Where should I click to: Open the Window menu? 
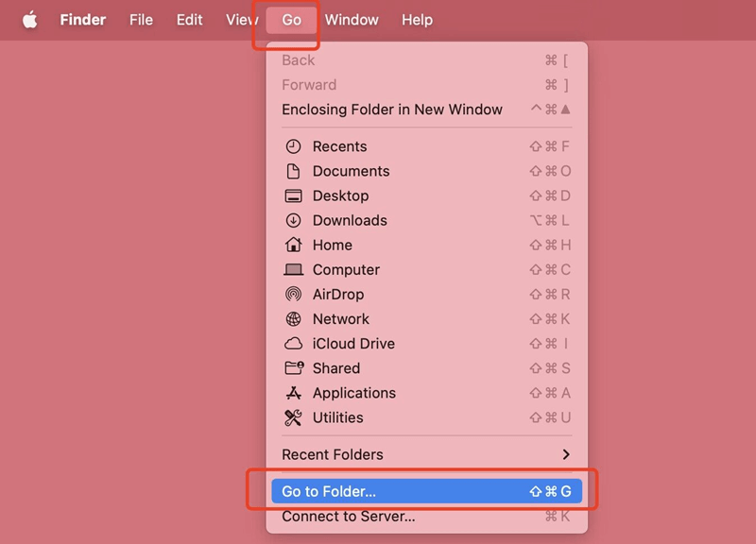(x=352, y=19)
